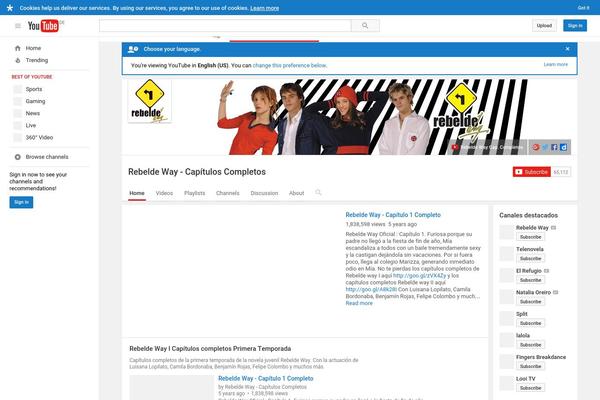The height and width of the screenshot is (400, 600).
Task: Click the Natalia Oreiro featured channel avatar
Action: click(x=507, y=297)
